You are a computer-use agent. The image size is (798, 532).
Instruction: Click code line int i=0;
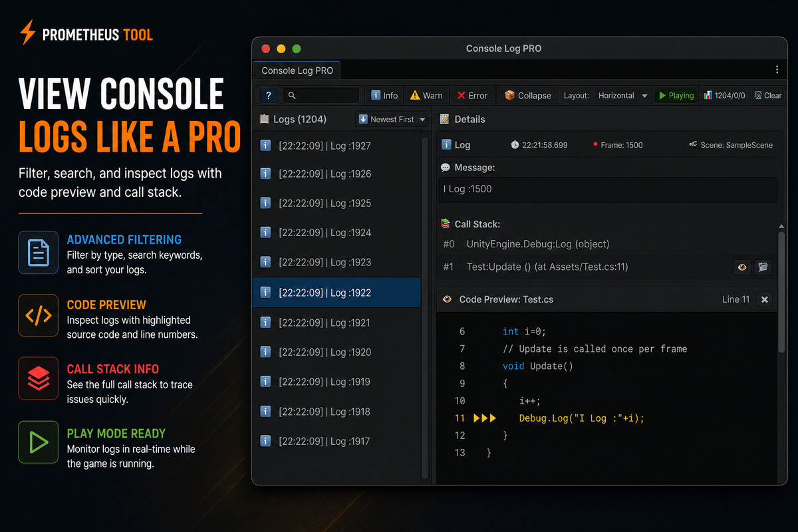click(524, 331)
